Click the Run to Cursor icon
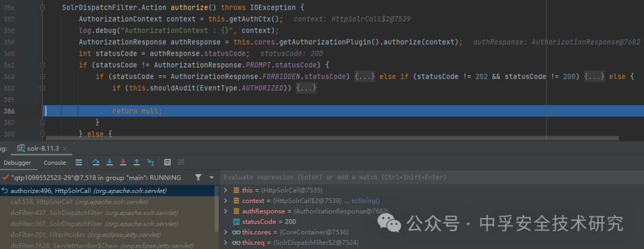This screenshot has width=644, height=249. [150, 162]
